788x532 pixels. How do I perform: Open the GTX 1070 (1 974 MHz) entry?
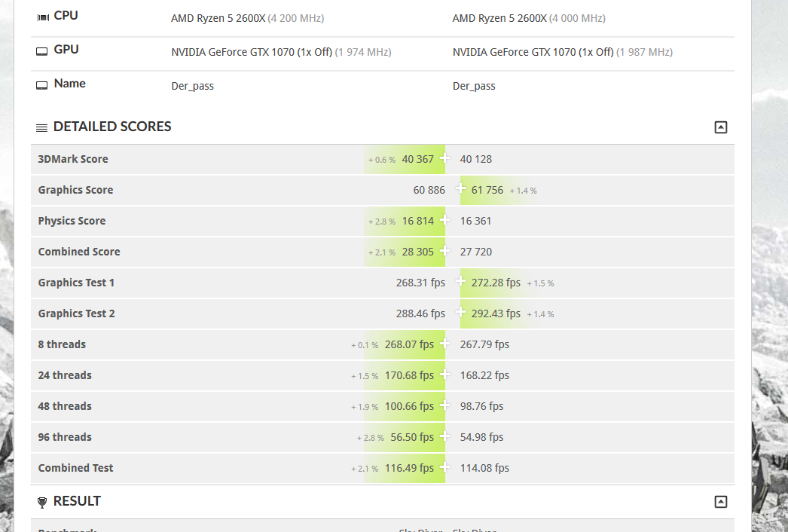pyautogui.click(x=282, y=52)
